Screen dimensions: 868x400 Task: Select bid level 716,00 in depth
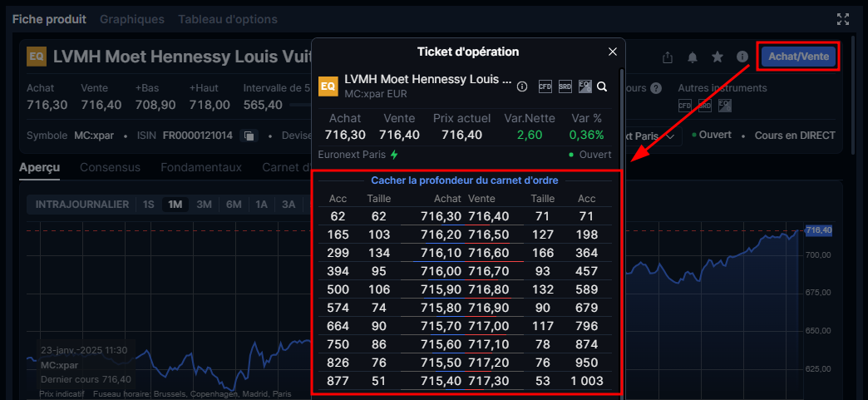[441, 271]
